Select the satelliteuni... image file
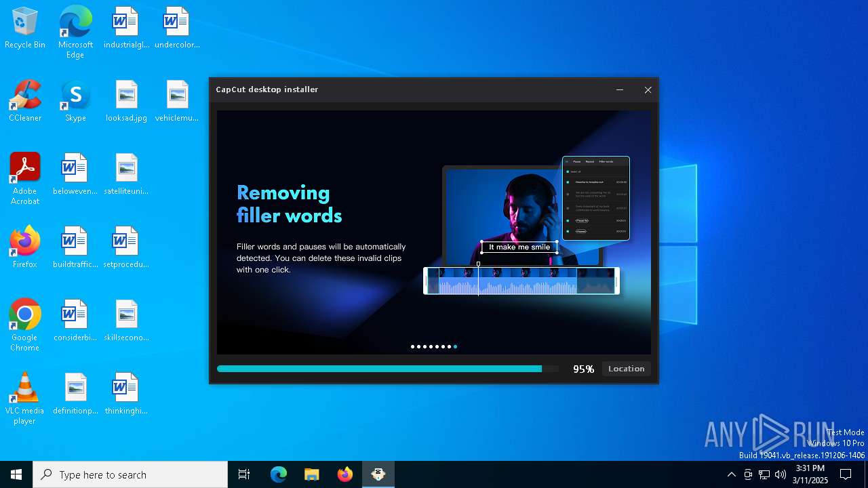The image size is (868, 488). point(126,175)
